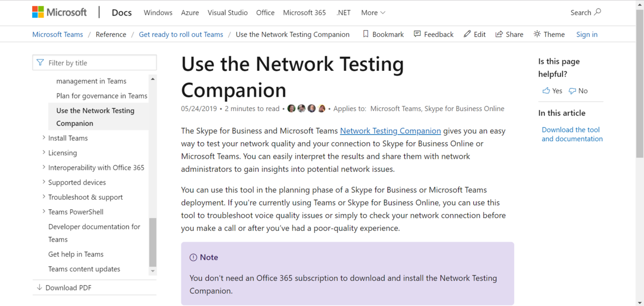Screen dimensions: 644x306
Task: Open Get help in Teams
Action: 76,254
